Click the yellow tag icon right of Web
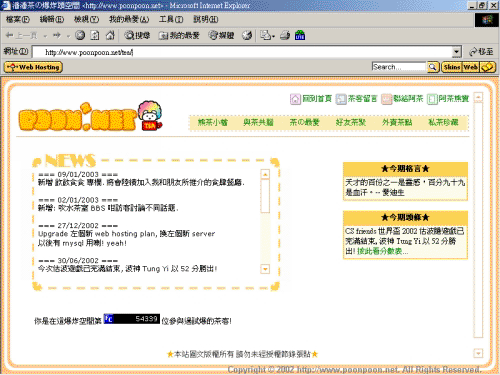 [x=487, y=67]
